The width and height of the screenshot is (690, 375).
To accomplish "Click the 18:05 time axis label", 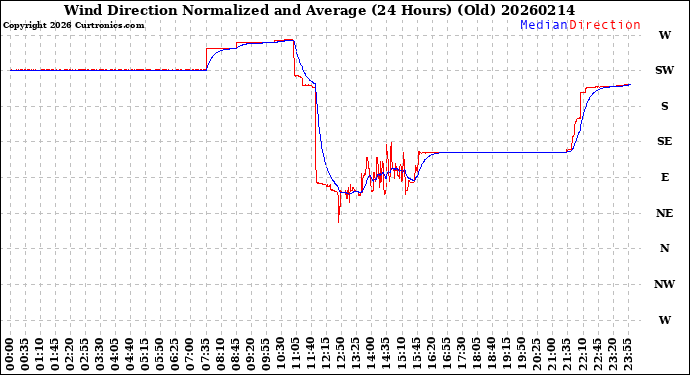I will tap(476, 355).
